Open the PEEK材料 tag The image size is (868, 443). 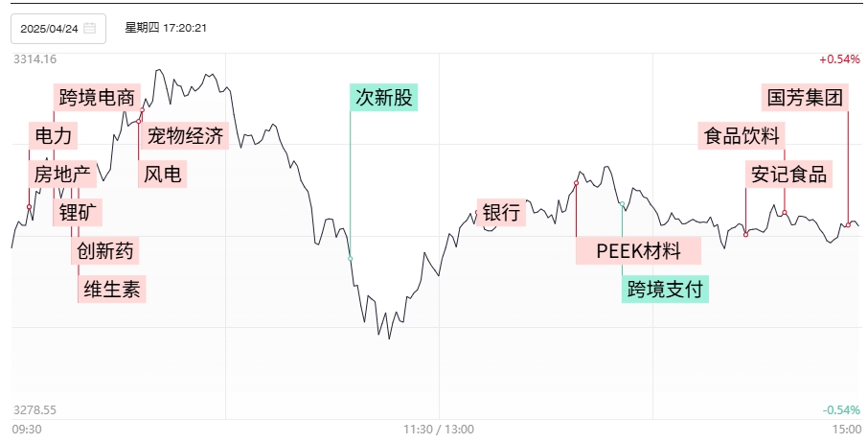(638, 251)
